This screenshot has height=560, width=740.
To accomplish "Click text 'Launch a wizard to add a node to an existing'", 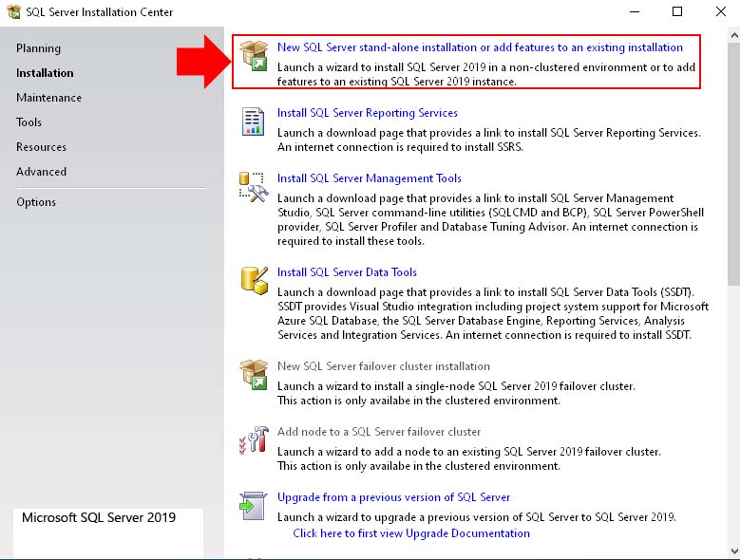I will pyautogui.click(x=389, y=452).
